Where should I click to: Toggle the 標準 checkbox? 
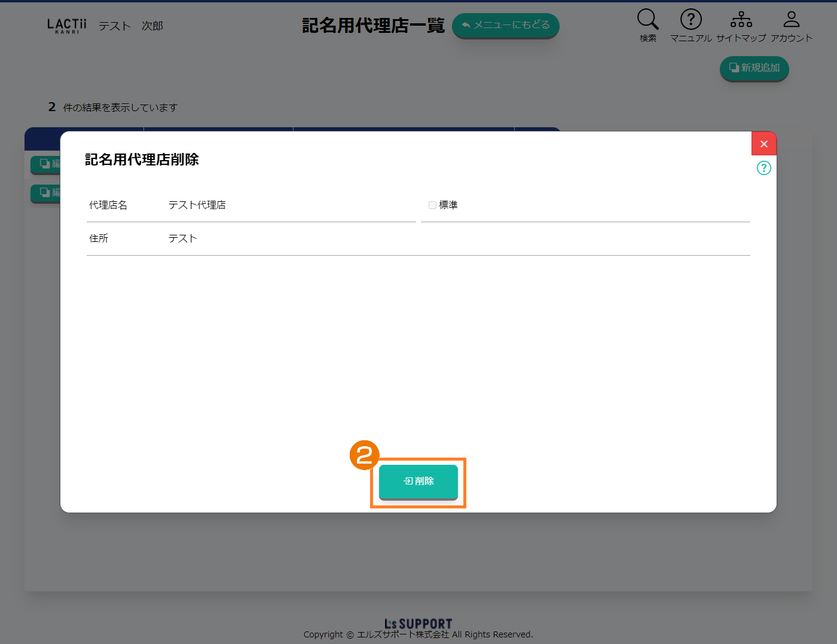[x=432, y=205]
